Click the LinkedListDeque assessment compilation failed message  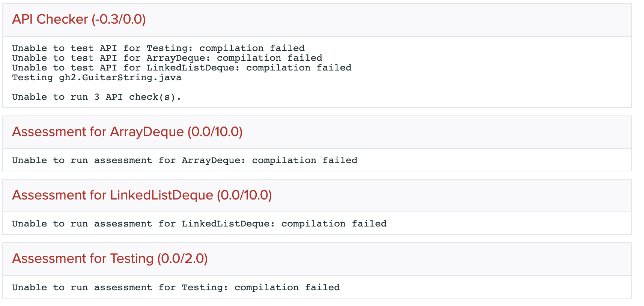(199, 223)
